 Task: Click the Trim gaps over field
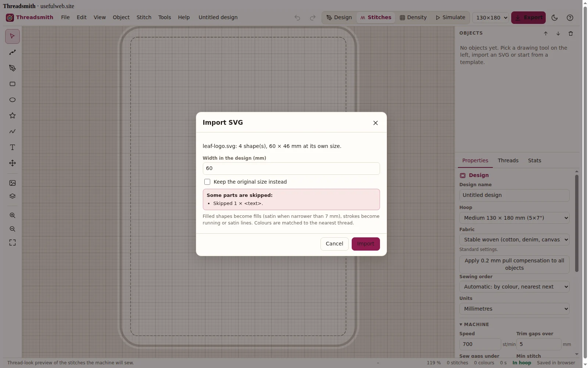click(538, 344)
